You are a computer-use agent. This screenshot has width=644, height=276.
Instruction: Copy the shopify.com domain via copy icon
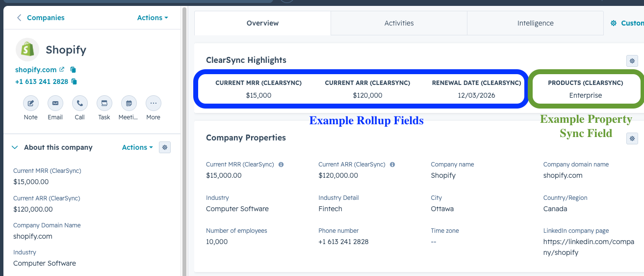pyautogui.click(x=73, y=70)
